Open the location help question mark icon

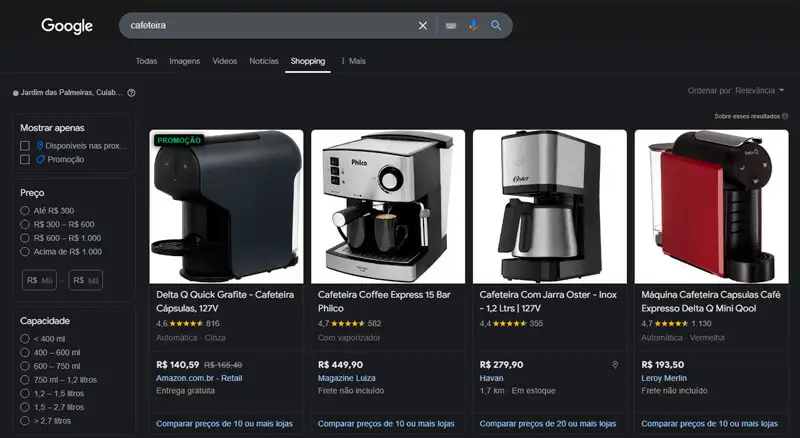(131, 93)
